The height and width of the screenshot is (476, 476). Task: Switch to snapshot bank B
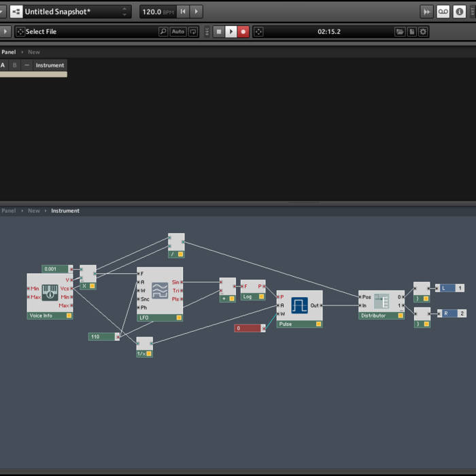point(14,65)
